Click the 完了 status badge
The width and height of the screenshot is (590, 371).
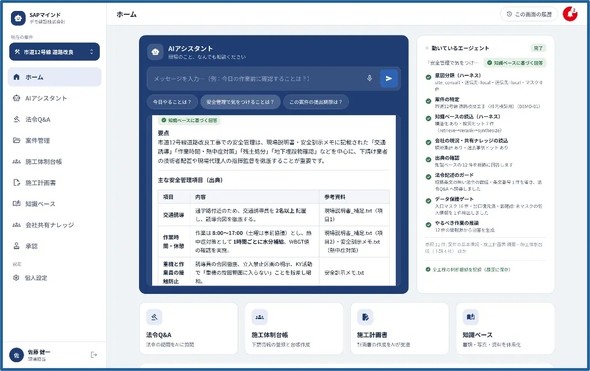[x=538, y=48]
